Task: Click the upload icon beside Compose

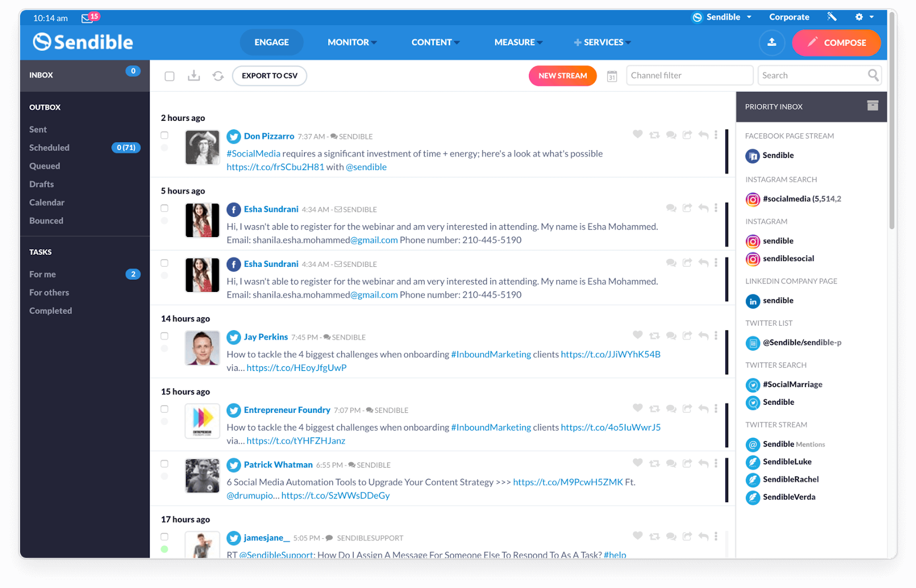Action: pos(772,42)
